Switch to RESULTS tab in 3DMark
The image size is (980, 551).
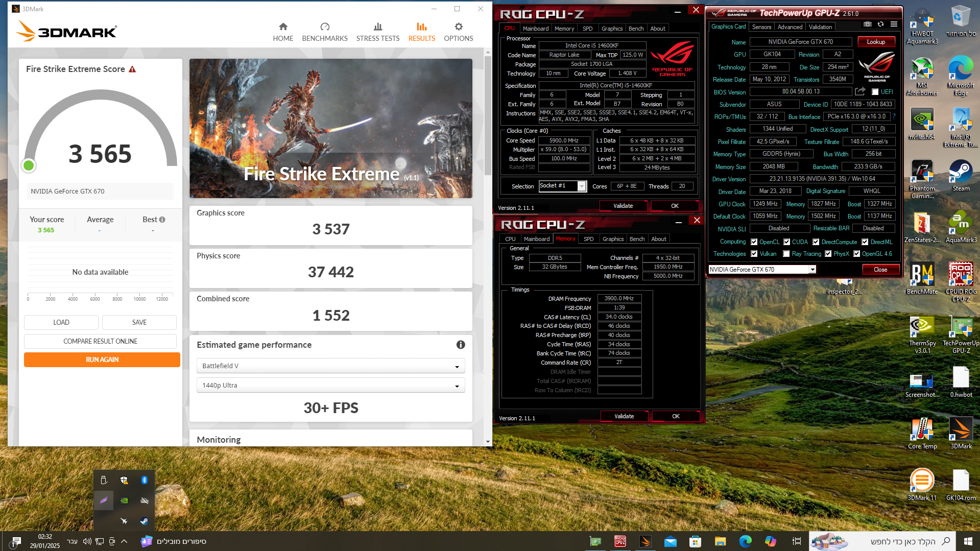[422, 32]
